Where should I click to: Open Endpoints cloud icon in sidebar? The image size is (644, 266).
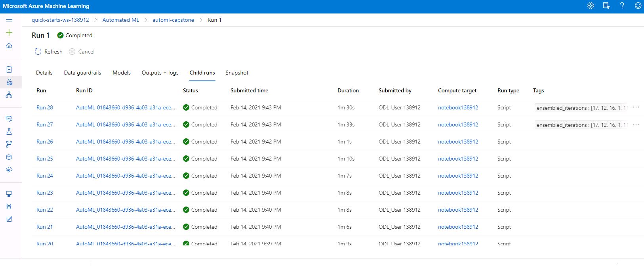point(9,170)
